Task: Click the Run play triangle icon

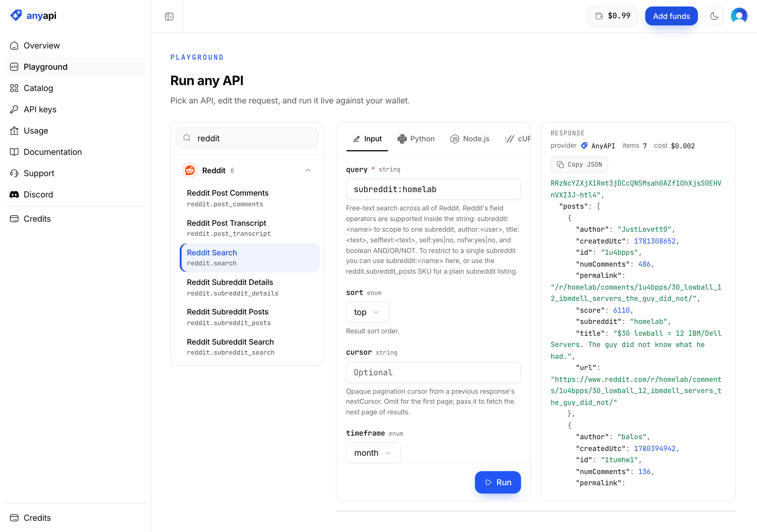Action: 488,482
